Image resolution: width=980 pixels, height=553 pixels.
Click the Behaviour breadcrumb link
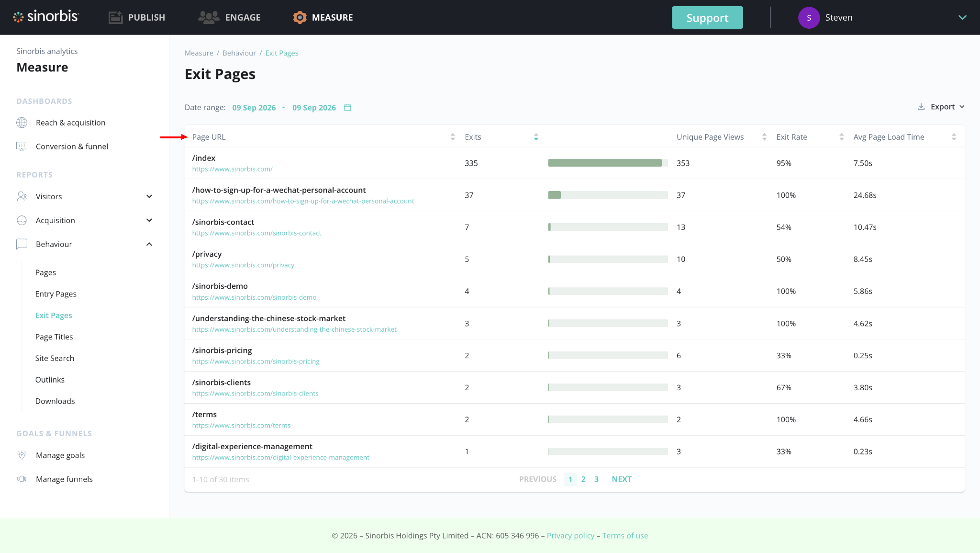(x=239, y=53)
